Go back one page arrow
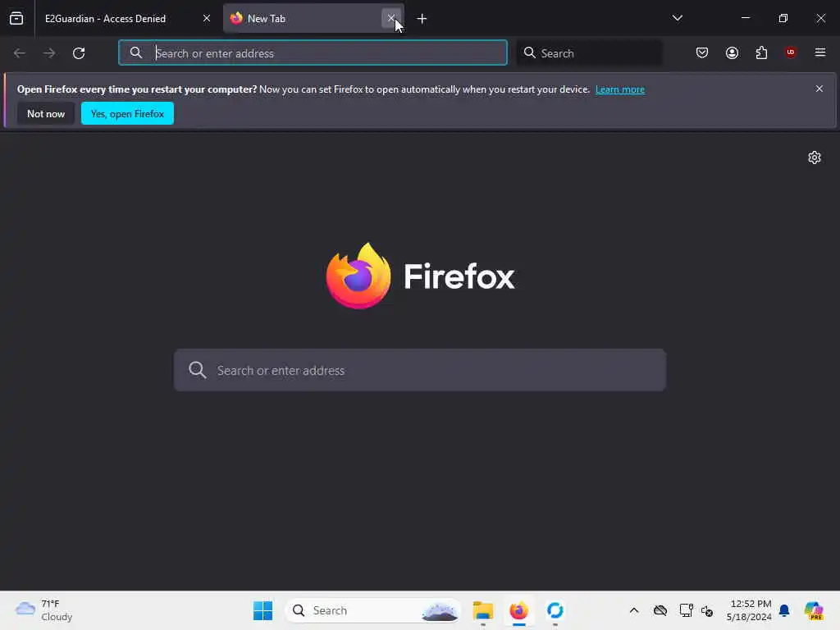 pos(20,53)
